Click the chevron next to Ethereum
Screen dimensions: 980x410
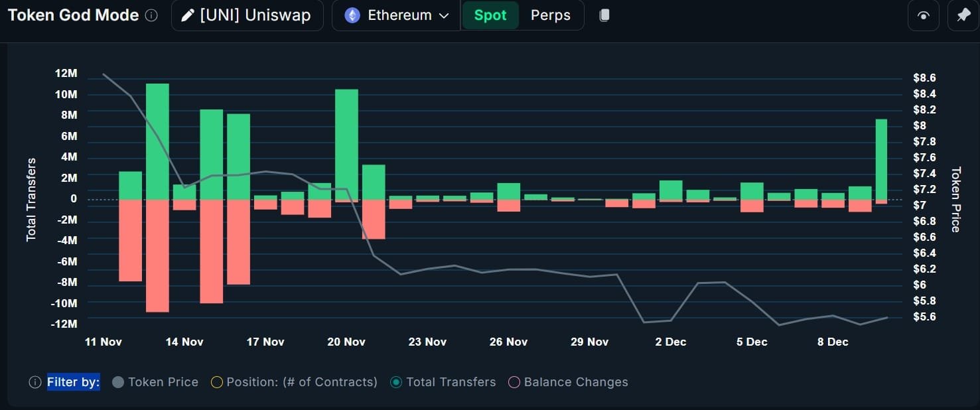[x=444, y=16]
